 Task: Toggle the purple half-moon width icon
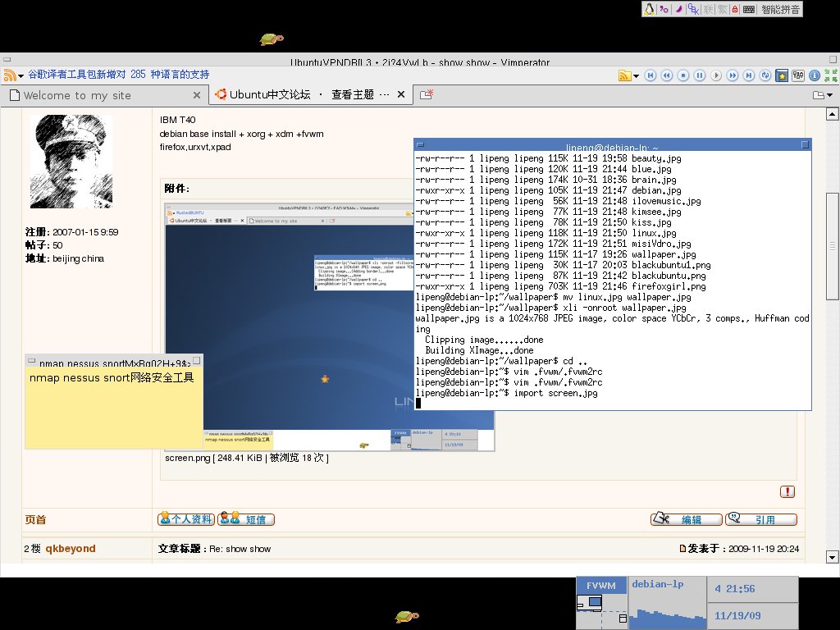pyautogui.click(x=678, y=9)
